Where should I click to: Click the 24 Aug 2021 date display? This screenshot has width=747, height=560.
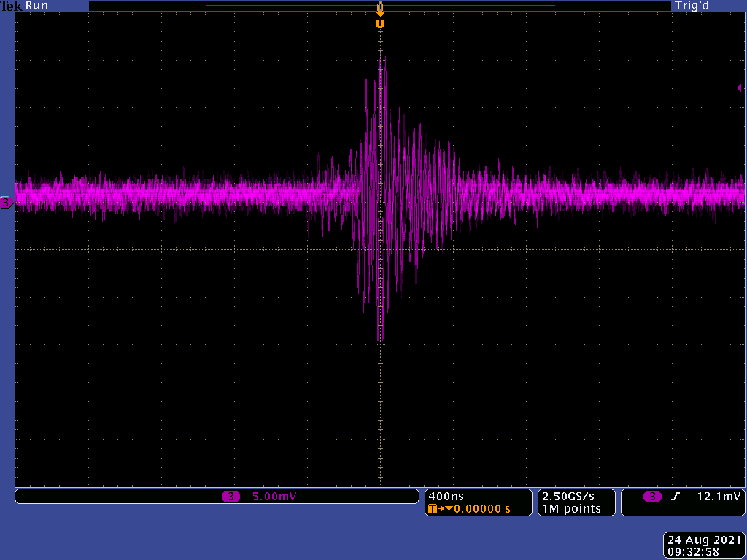[704, 540]
